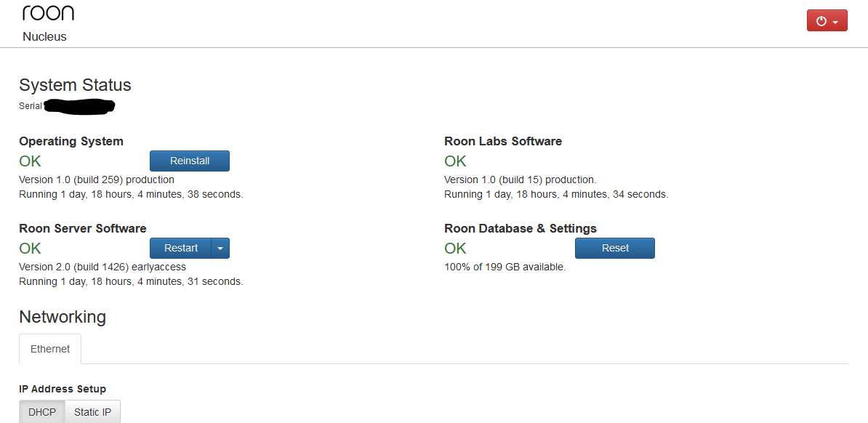
Task: Click the IP Address Setup label
Action: pos(63,389)
